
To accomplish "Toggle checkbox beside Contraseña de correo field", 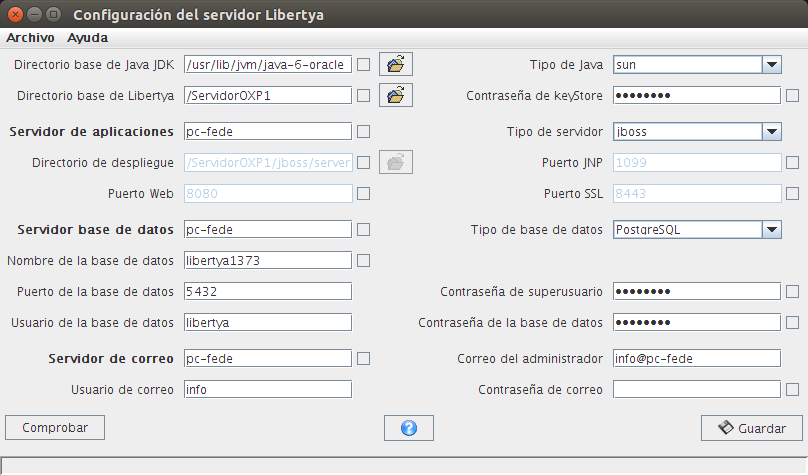I will pyautogui.click(x=793, y=389).
